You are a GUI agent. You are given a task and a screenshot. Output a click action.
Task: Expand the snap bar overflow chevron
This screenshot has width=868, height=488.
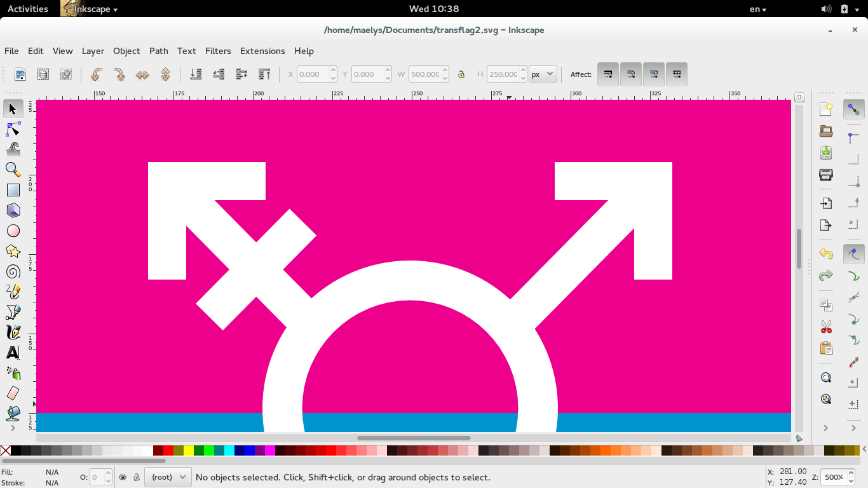853,428
